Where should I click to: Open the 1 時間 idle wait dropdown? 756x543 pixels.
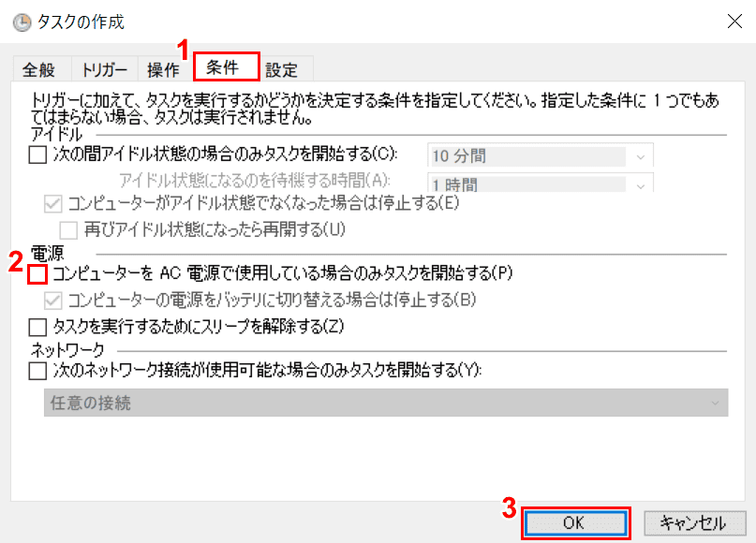[541, 183]
